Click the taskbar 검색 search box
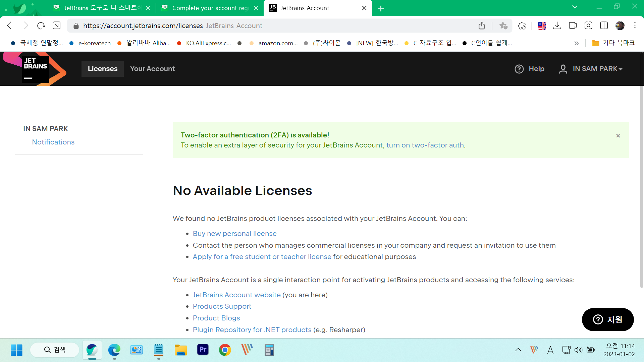Screen dimensions: 644x362 click(x=55, y=350)
